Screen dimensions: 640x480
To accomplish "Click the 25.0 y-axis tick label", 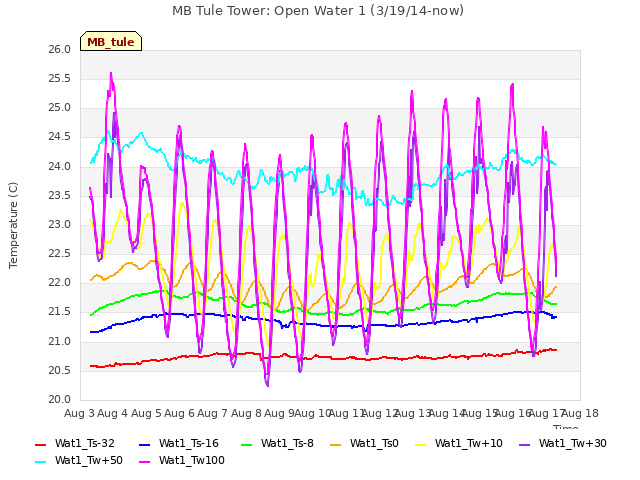I will tap(60, 108).
